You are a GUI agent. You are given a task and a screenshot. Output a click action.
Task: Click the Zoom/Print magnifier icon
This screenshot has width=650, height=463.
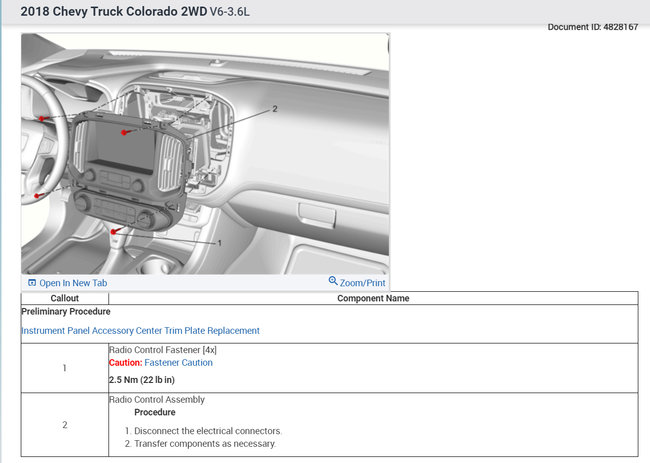[333, 282]
